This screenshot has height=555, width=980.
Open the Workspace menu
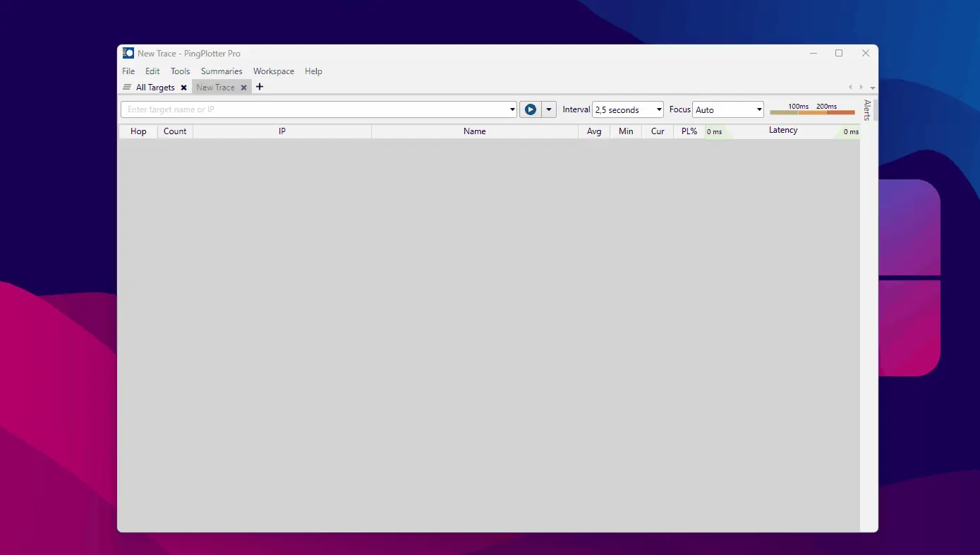274,71
